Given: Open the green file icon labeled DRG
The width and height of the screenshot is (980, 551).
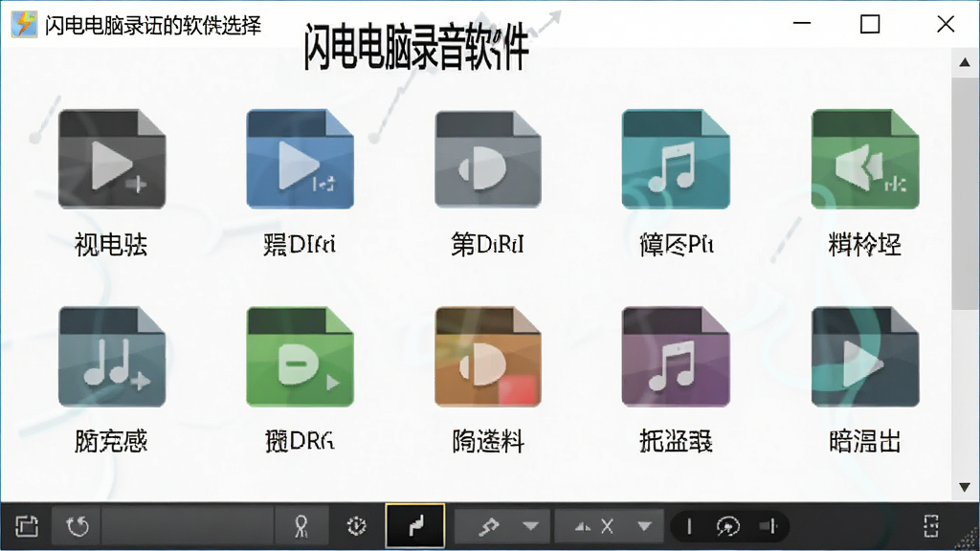Looking at the screenshot, I should pyautogui.click(x=300, y=357).
